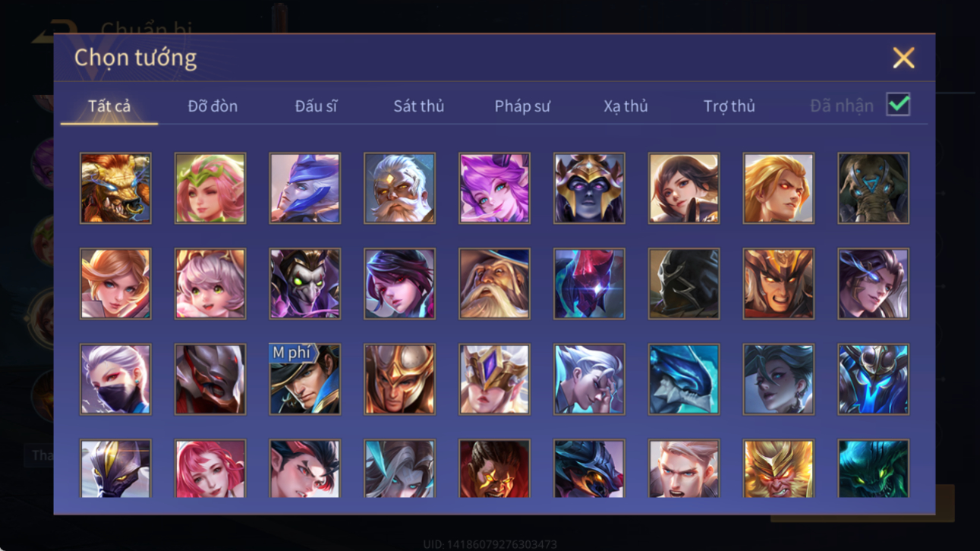Show the 'Pháp sư' hero category
The image size is (980, 551).
tap(522, 106)
